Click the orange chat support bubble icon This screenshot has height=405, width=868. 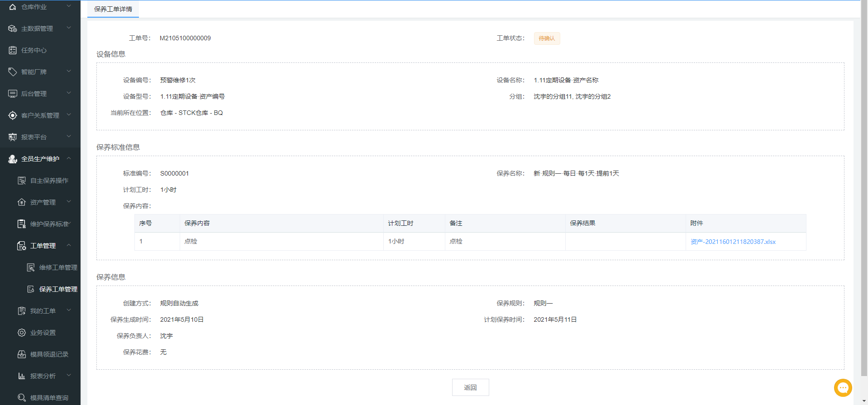843,387
